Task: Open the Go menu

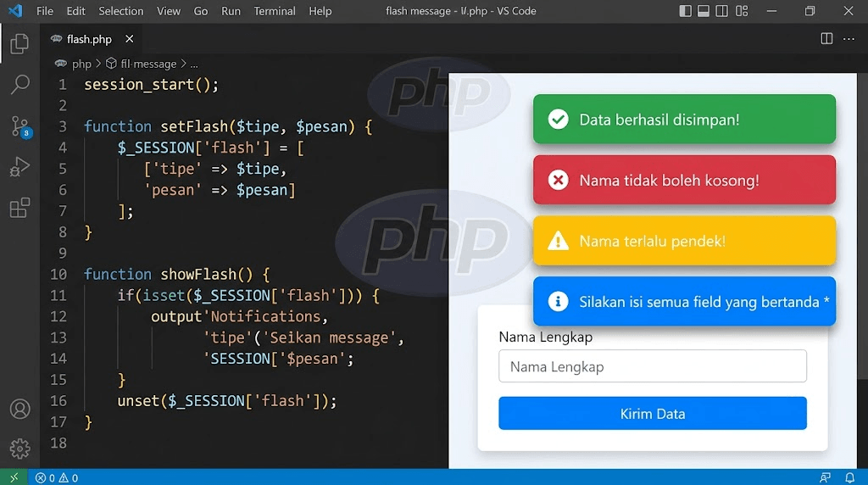Action: point(200,11)
